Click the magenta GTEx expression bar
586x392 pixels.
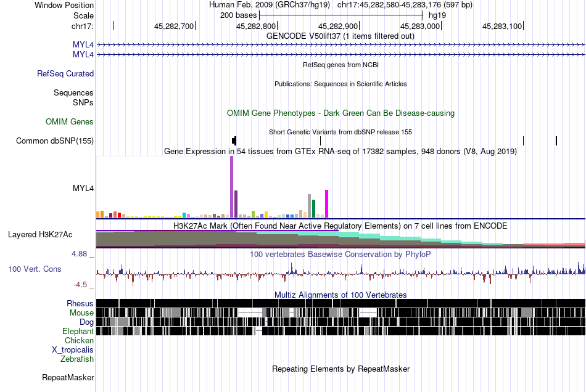[327, 204]
